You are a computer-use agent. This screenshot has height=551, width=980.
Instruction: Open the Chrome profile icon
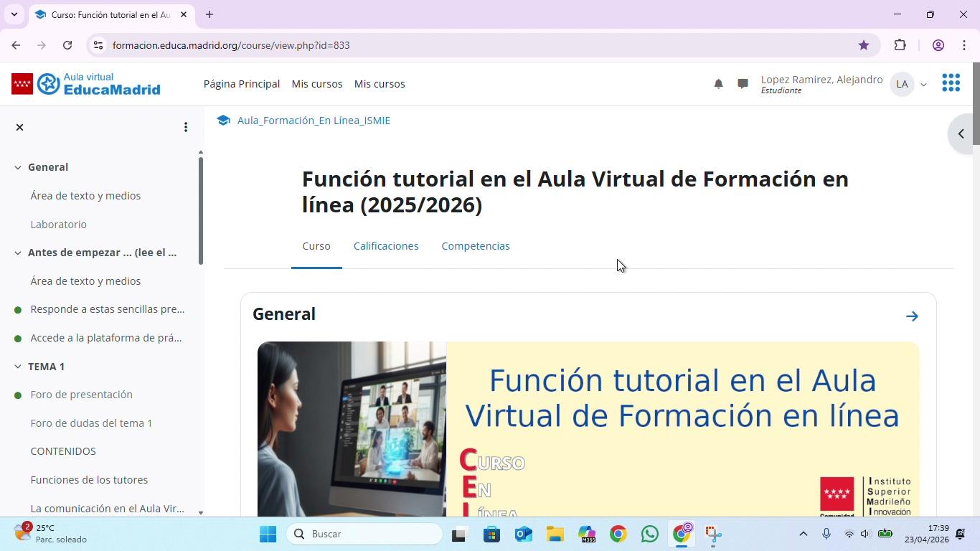click(x=938, y=45)
